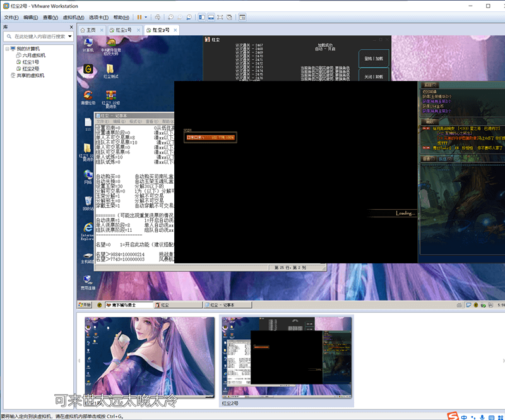Focus the library search input field
505x420 pixels.
pyautogui.click(x=40, y=37)
